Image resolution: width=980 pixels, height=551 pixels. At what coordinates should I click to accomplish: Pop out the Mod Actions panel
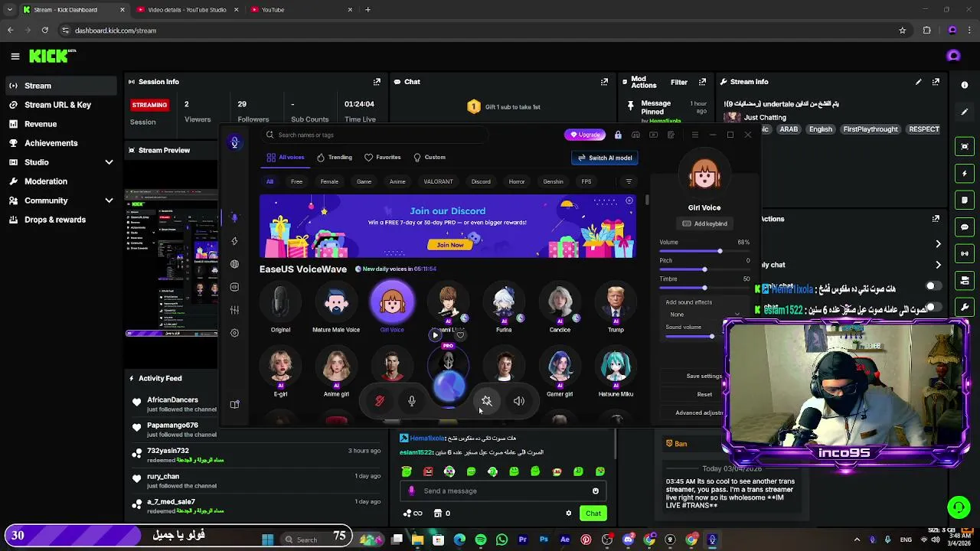pyautogui.click(x=702, y=82)
